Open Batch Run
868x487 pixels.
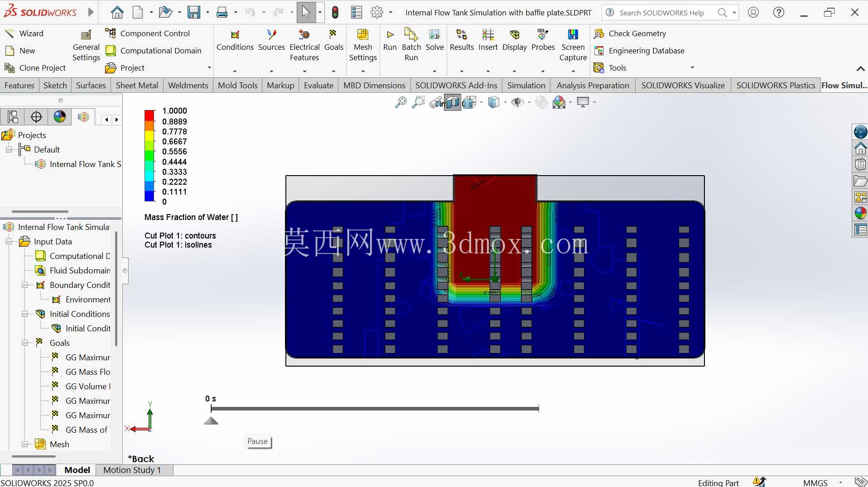[x=411, y=46]
